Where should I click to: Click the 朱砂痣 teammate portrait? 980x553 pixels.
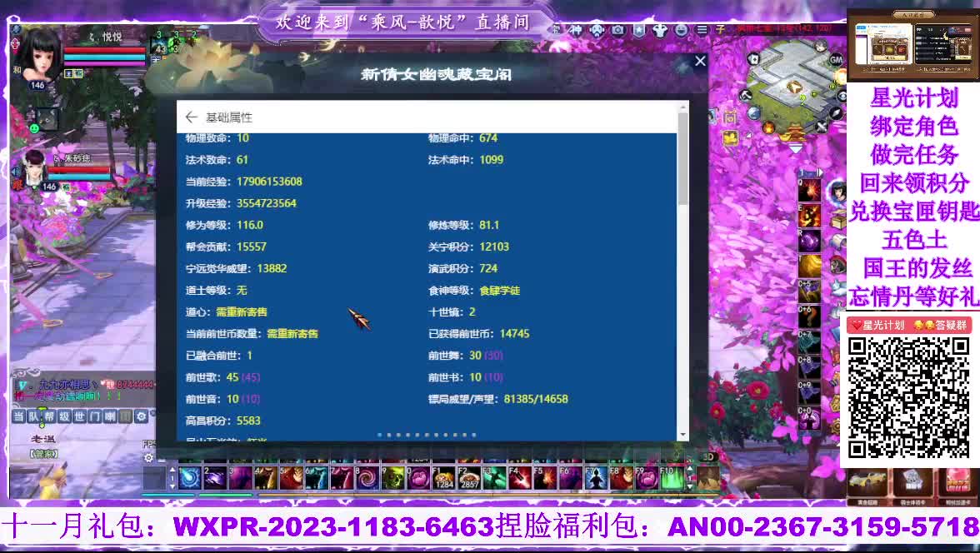point(35,167)
